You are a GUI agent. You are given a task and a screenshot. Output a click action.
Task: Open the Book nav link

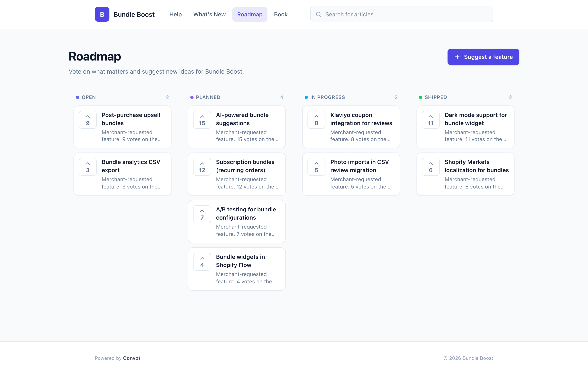[281, 14]
